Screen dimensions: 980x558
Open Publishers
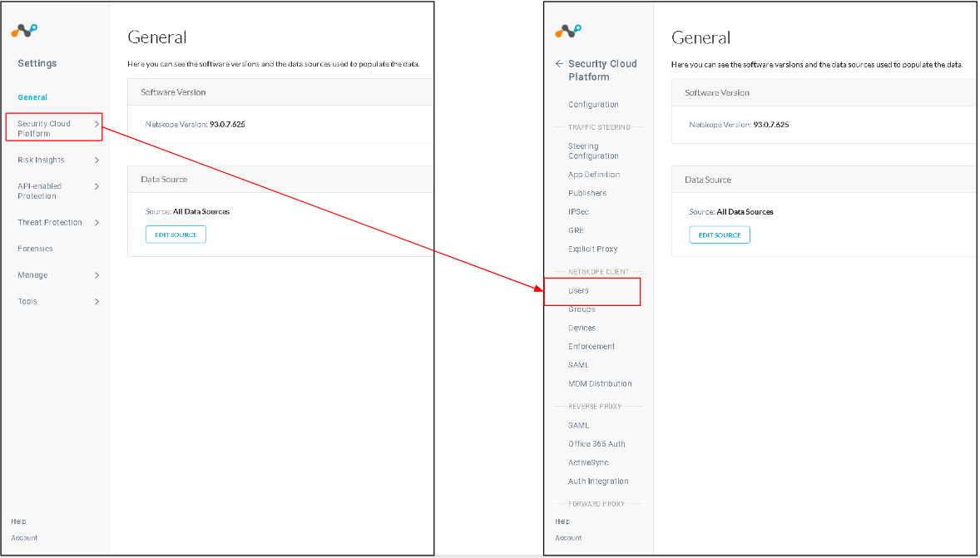pos(587,193)
